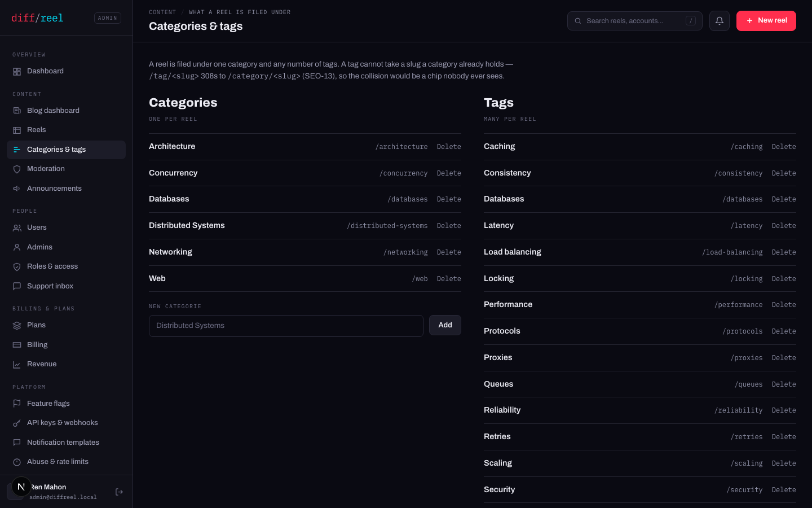Delete the Load balancing tag
This screenshot has width=812, height=508.
click(x=784, y=252)
